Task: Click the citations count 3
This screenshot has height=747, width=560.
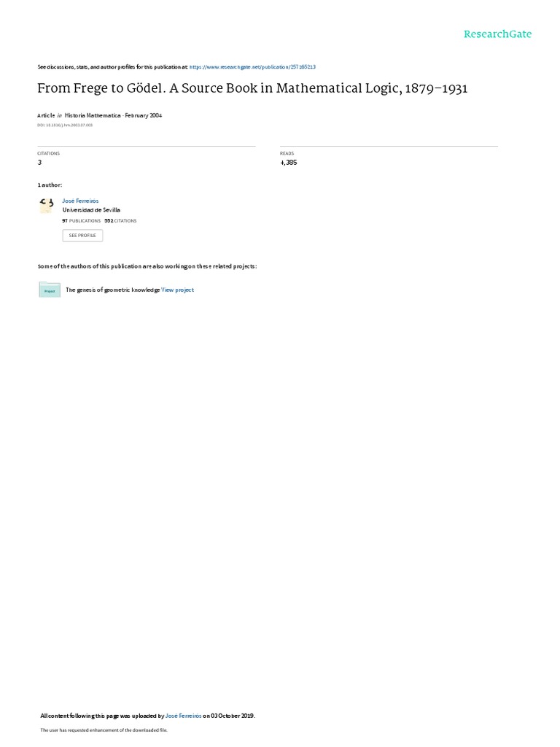Action: tap(39, 163)
